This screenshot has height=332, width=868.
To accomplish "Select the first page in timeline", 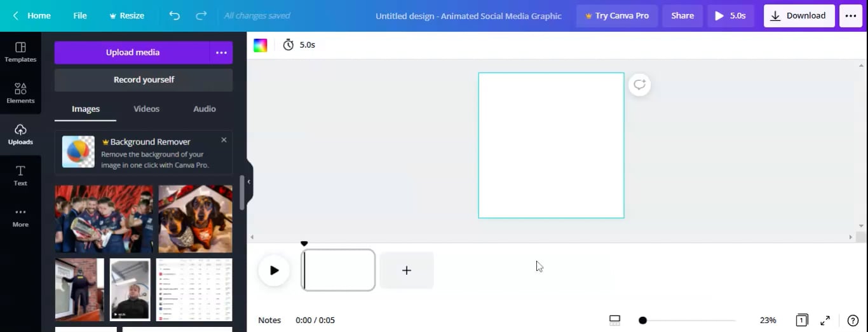I will click(x=338, y=270).
